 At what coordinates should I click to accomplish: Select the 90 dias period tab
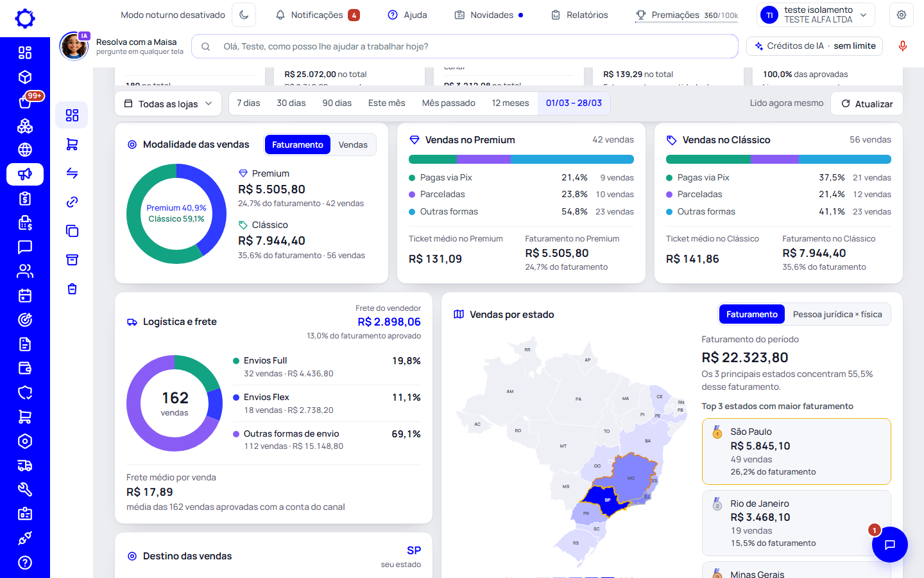pyautogui.click(x=337, y=103)
